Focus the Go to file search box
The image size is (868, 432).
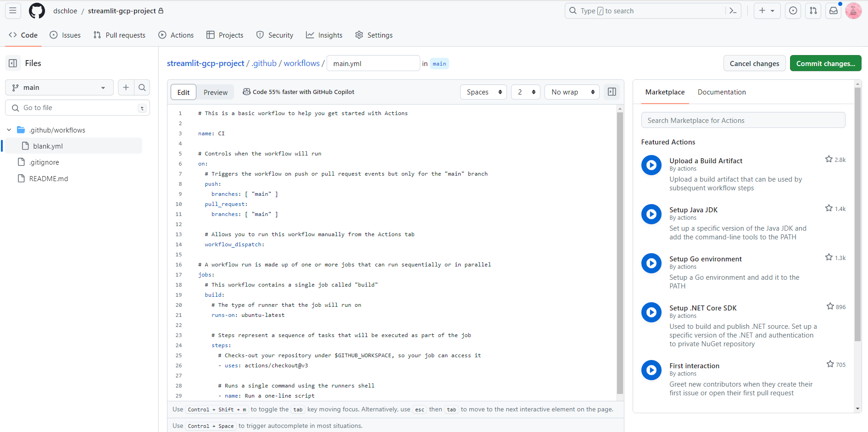[77, 108]
